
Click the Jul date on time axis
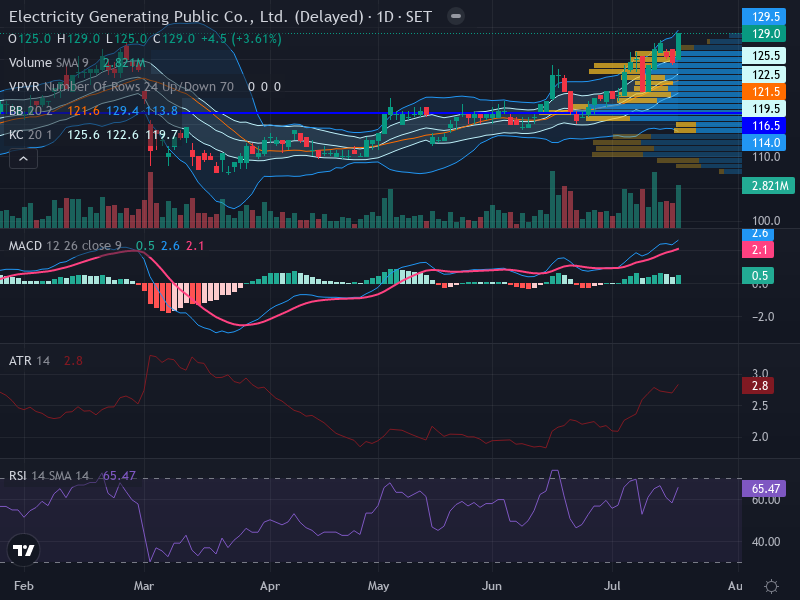(x=612, y=586)
